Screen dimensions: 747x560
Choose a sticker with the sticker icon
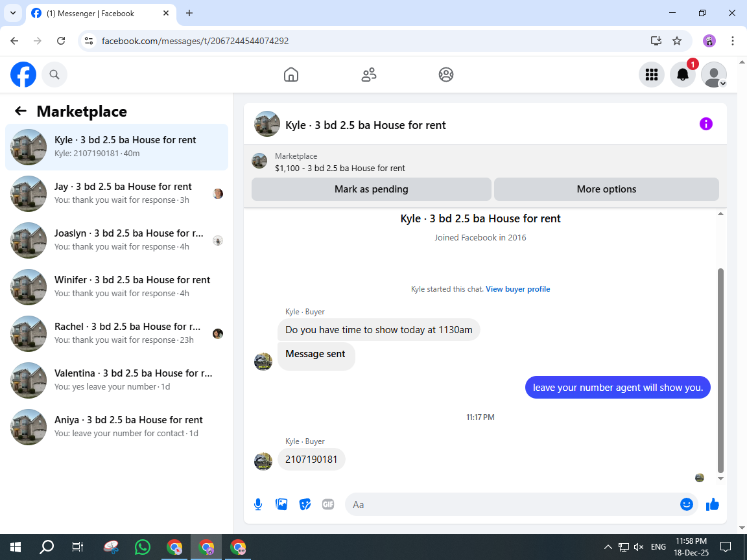coord(305,504)
